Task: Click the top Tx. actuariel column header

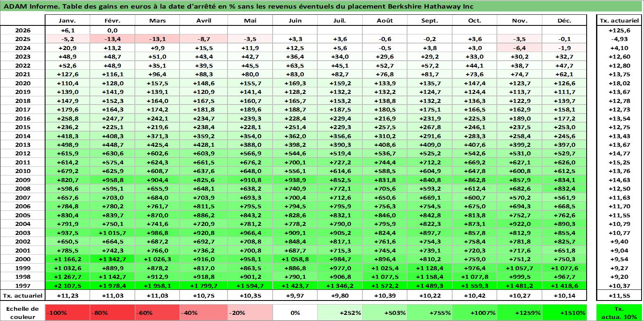Action: pos(619,20)
